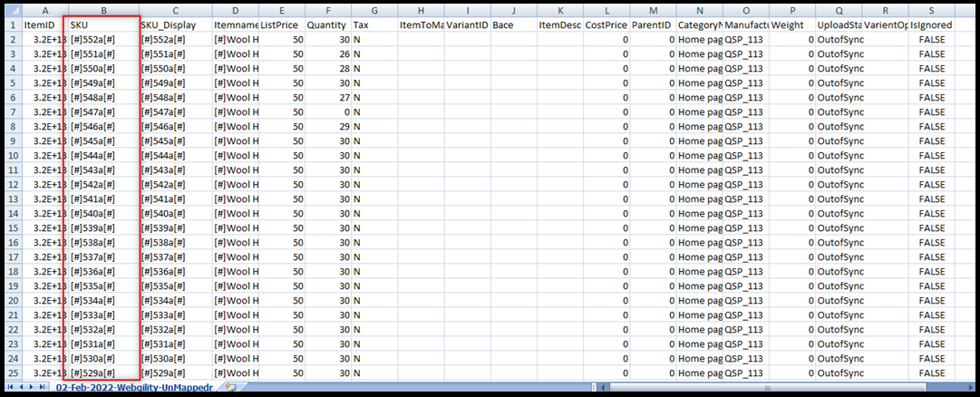Select column B header
The image size is (980, 397).
(x=103, y=10)
